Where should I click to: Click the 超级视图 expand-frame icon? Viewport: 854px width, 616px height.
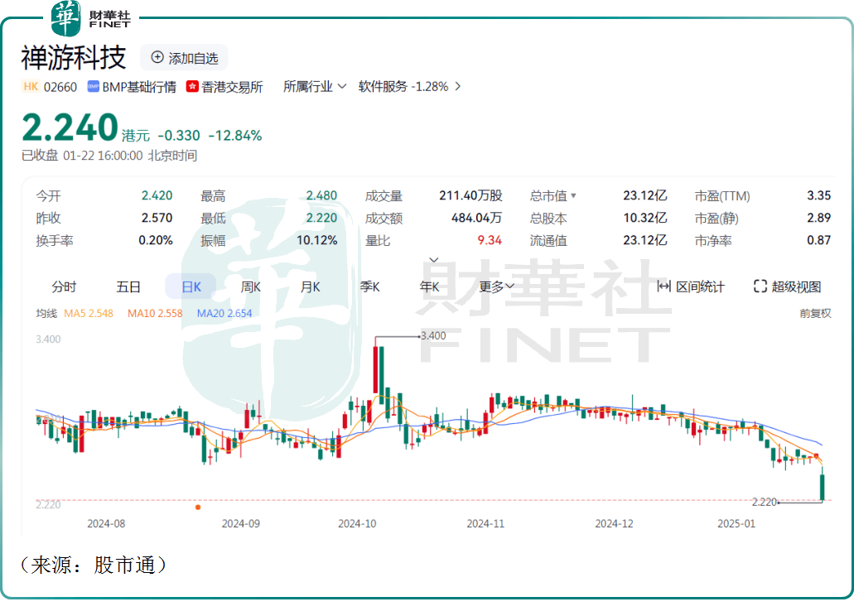(x=760, y=286)
